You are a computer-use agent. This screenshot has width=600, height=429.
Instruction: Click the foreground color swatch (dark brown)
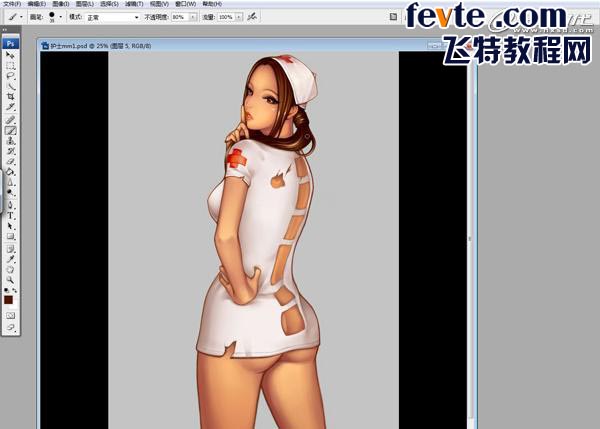coord(8,300)
